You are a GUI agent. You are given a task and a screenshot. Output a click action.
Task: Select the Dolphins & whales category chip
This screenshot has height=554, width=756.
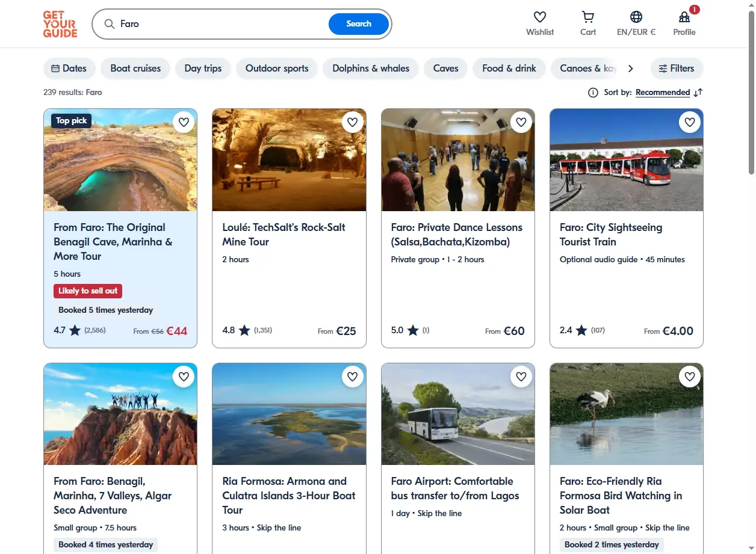(371, 69)
